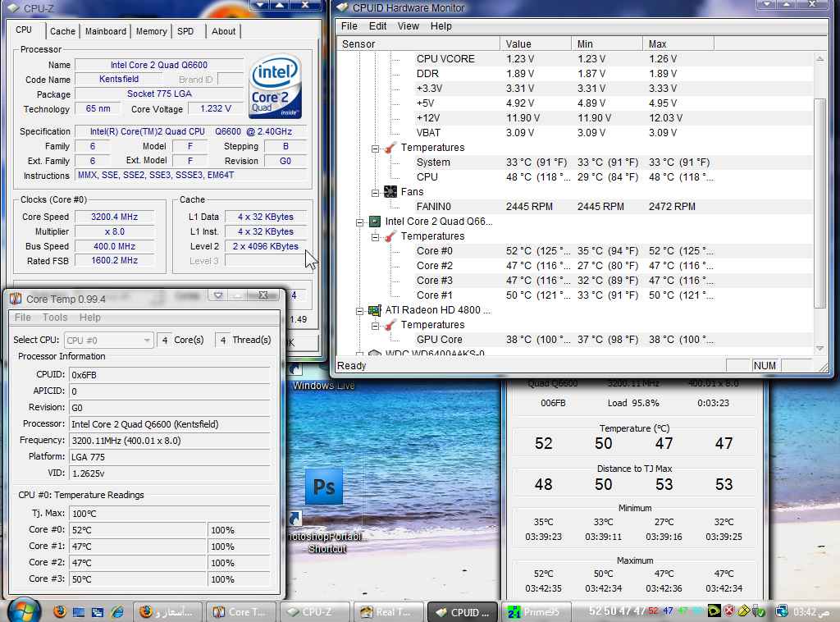Click CPU-Z window title icon
The height and width of the screenshot is (622, 840).
coord(14,8)
